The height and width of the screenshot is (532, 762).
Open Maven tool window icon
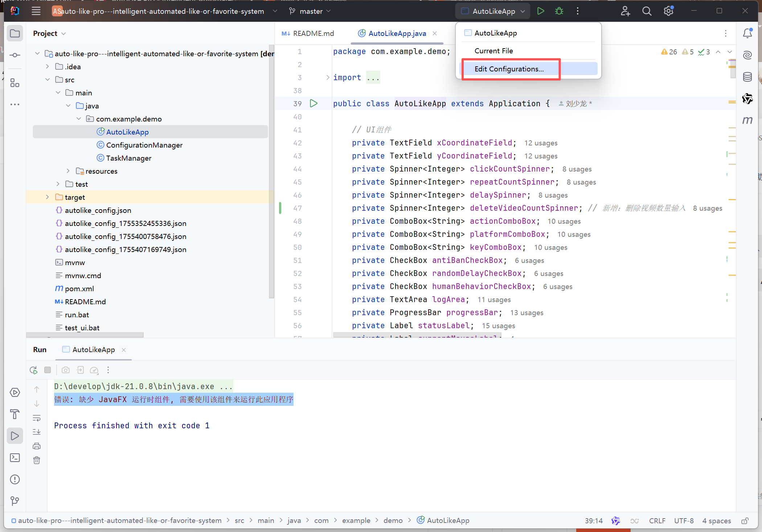[x=747, y=120]
